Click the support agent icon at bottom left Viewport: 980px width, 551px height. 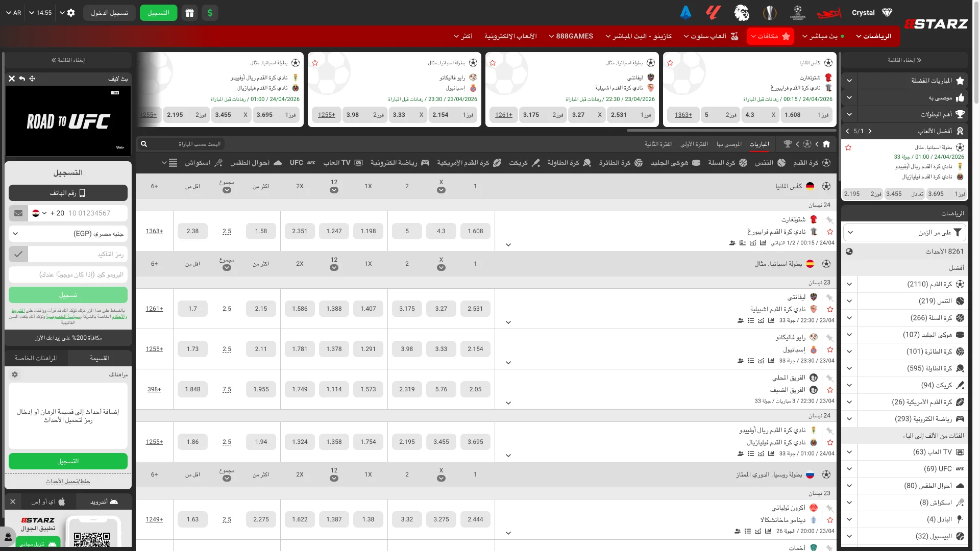[x=8, y=537]
